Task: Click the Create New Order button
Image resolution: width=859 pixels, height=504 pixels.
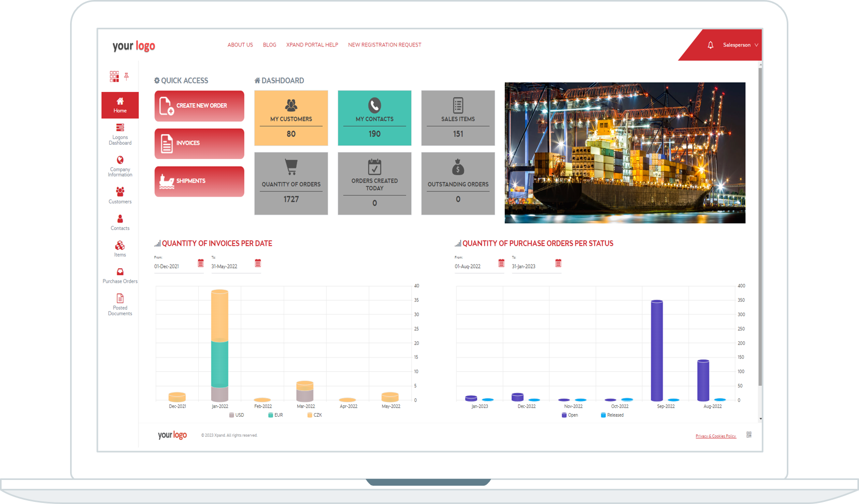Action: point(199,106)
